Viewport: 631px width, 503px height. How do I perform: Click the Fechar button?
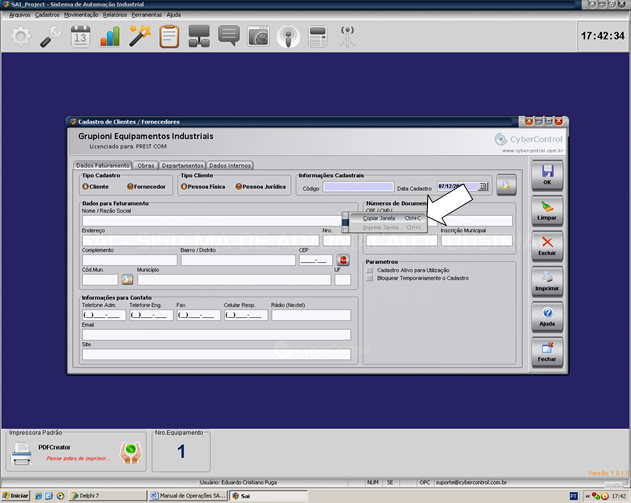pyautogui.click(x=547, y=352)
